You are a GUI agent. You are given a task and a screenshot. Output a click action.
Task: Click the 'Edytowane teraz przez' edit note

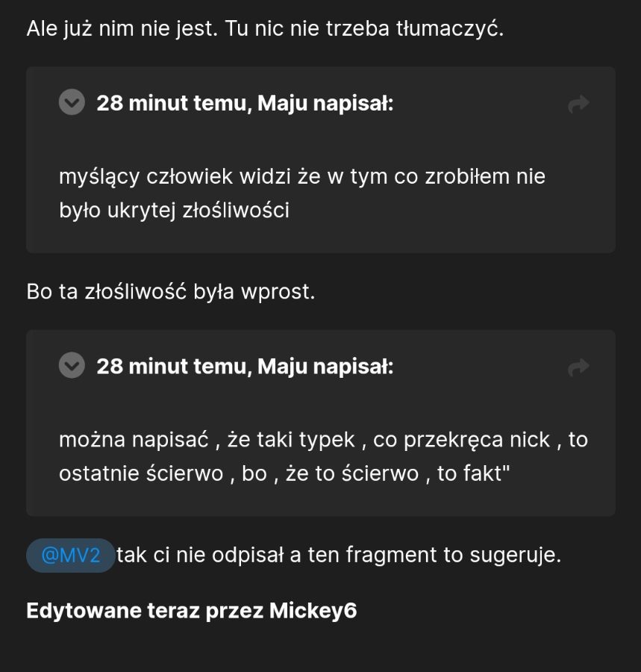click(145, 610)
